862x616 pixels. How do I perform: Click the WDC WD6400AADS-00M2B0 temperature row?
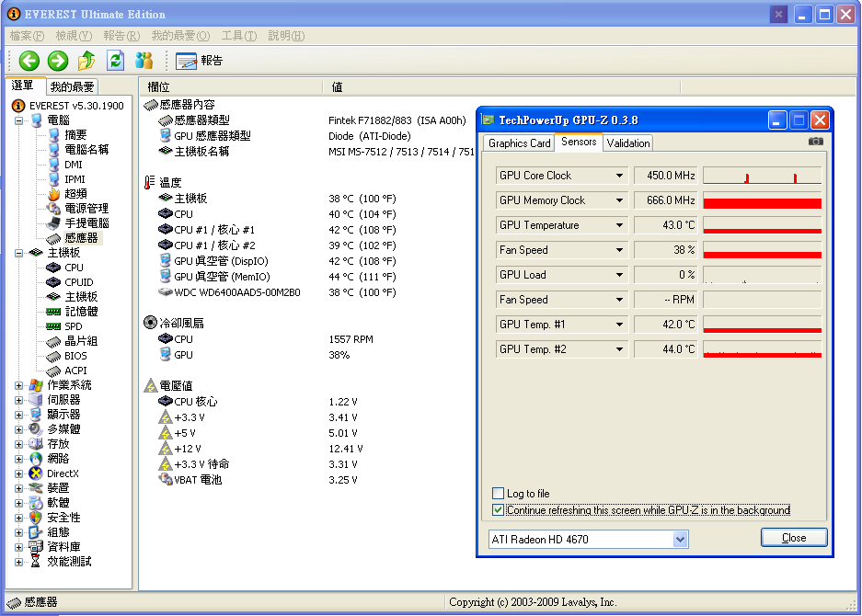[x=277, y=292]
